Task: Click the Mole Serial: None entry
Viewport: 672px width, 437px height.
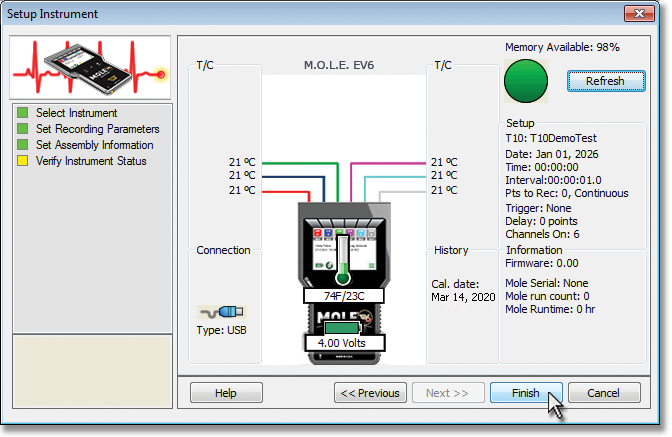Action: coord(546,283)
